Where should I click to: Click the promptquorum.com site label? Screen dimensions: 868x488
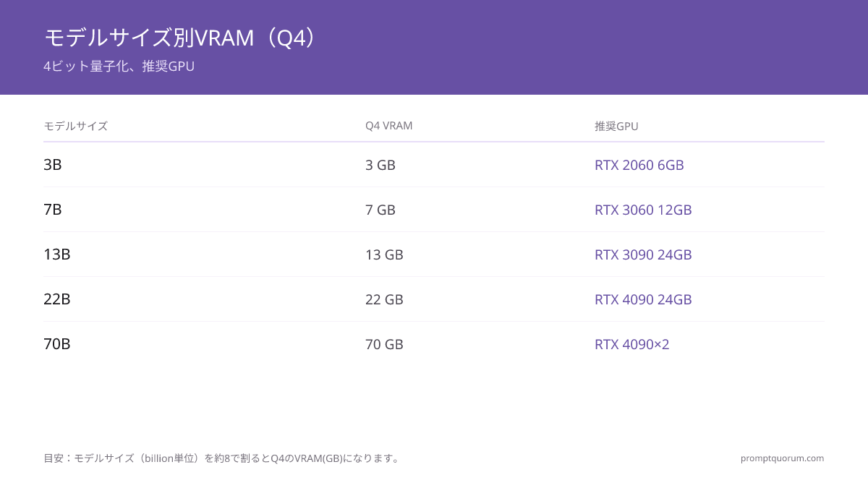(x=782, y=458)
